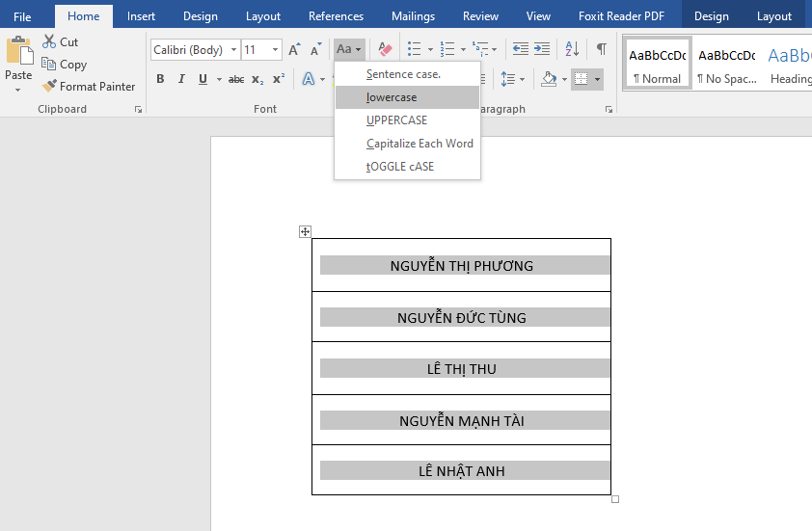Toggle underline formatting
The image size is (812, 531).
click(203, 79)
